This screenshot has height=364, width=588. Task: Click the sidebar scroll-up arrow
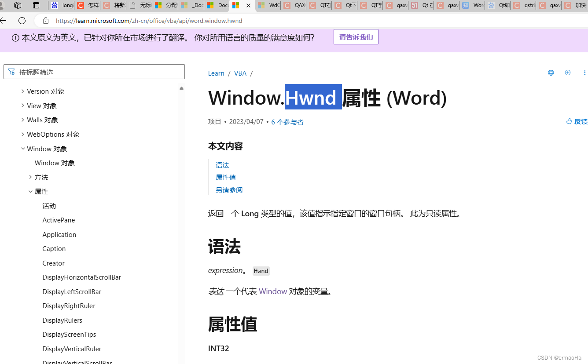point(181,88)
